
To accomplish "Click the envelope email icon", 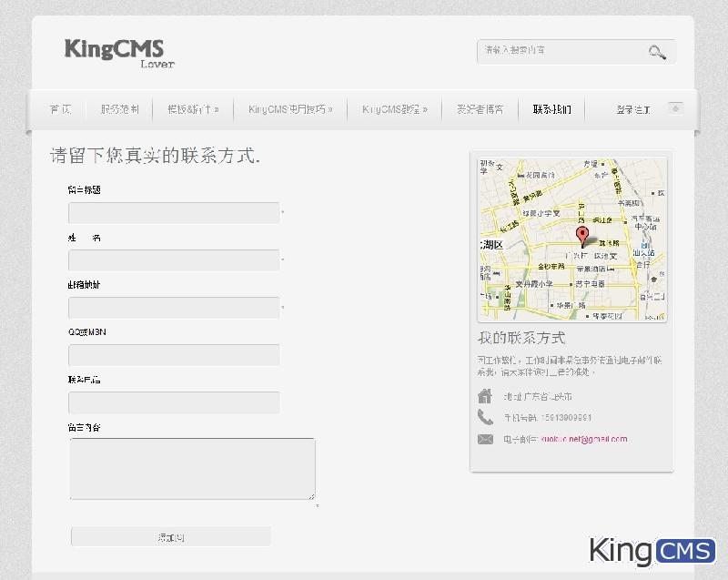I will (485, 439).
